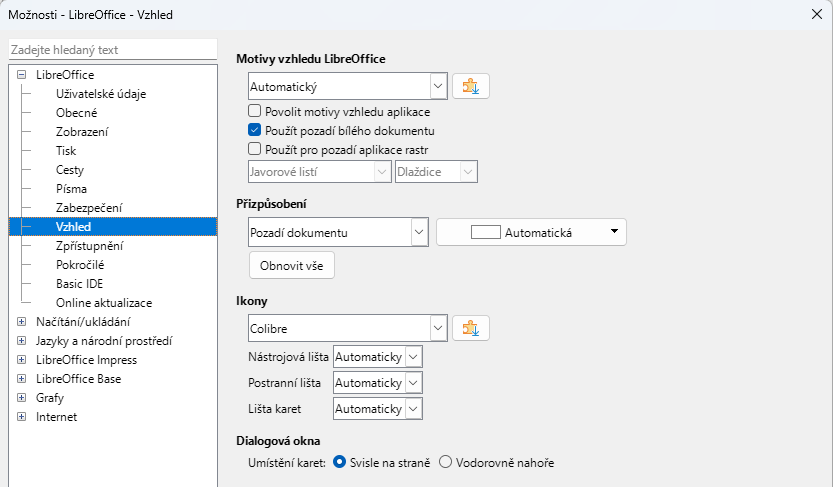Expand Jazyky a národní prostředí node
The width and height of the screenshot is (833, 487).
click(21, 340)
